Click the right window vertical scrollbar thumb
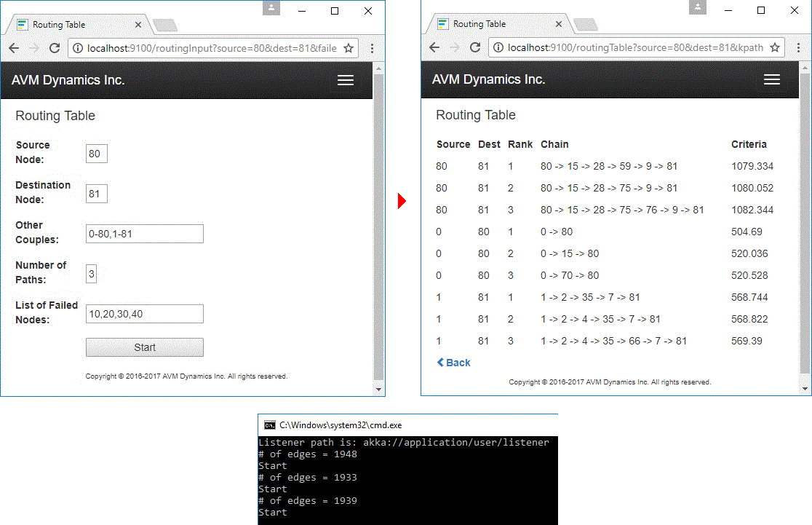The height and width of the screenshot is (525, 812). click(805, 223)
